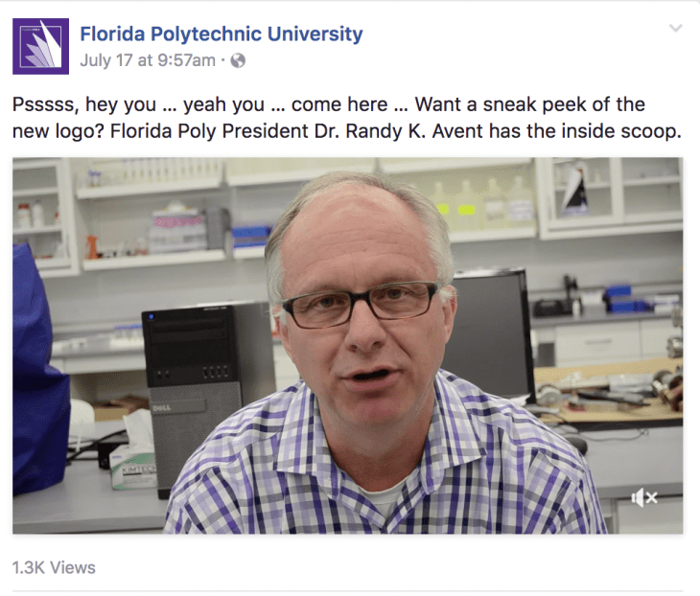700x596 pixels.
Task: Expand the post options chevron
Action: (676, 28)
